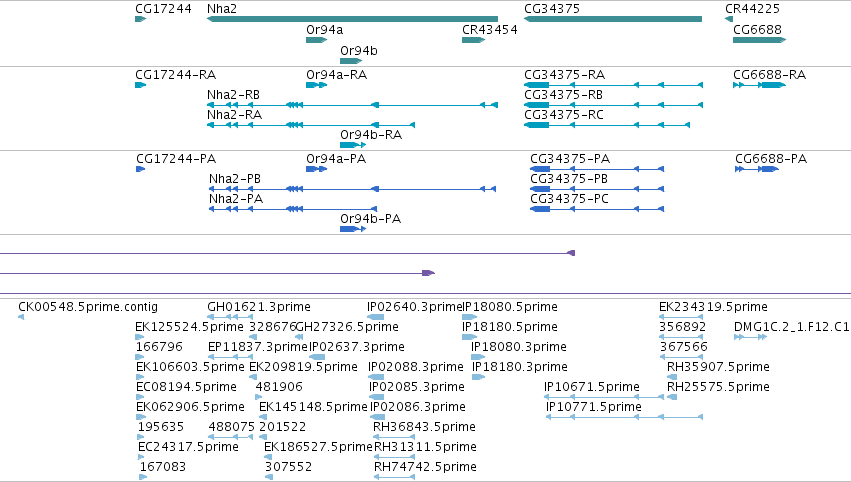Click the CG17244-RA transcript label
The image size is (851, 482).
coord(176,75)
